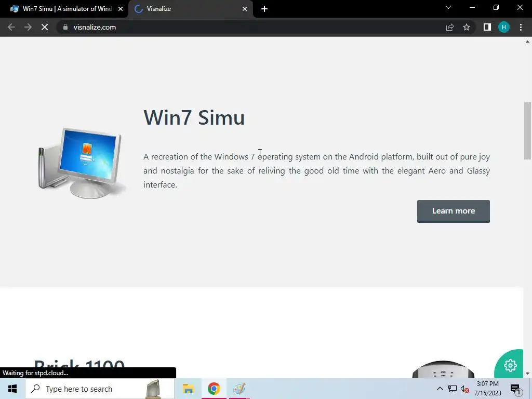
Task: Click the scrollbar up arrow
Action: [x=527, y=42]
